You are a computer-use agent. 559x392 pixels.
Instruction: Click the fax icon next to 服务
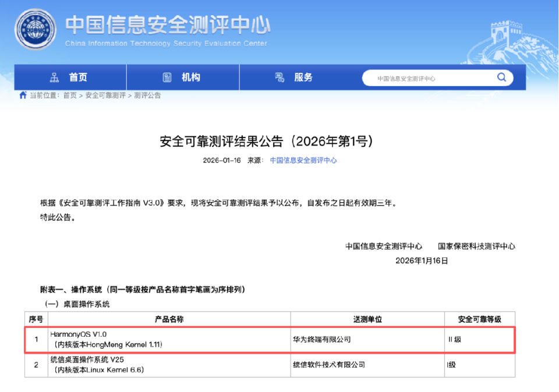click(x=278, y=77)
